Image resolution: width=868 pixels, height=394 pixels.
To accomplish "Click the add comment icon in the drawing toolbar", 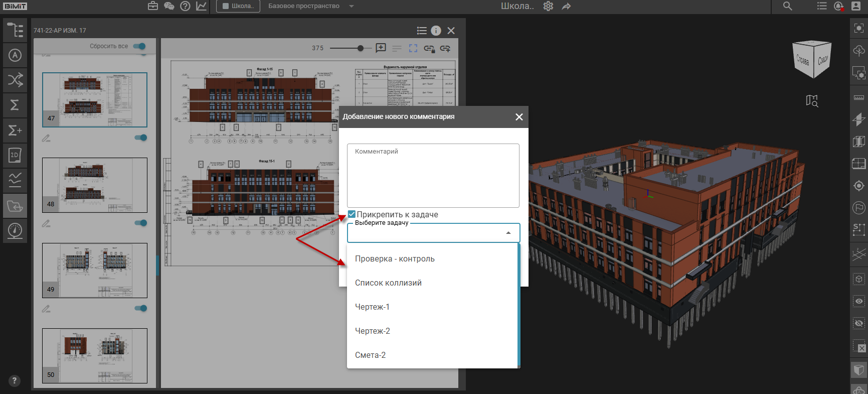I will (x=381, y=48).
